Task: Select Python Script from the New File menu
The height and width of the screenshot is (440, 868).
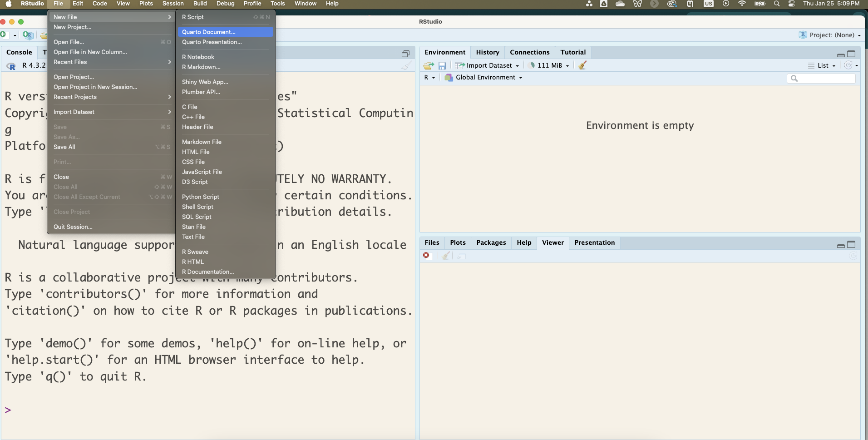Action: point(201,197)
